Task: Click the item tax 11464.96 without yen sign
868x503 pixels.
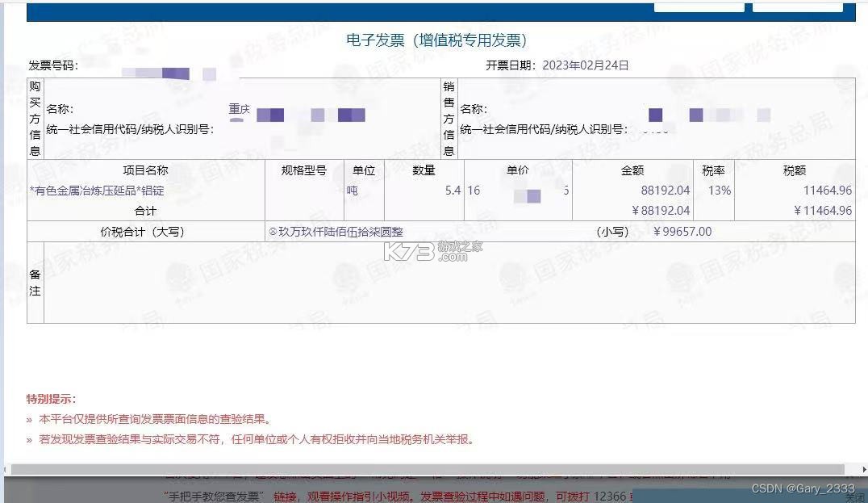Action: [x=827, y=191]
